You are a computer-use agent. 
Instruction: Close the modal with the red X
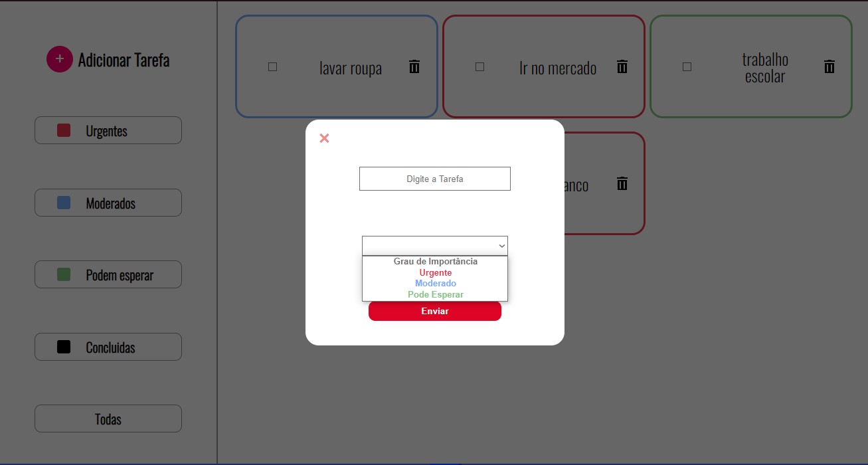tap(324, 138)
